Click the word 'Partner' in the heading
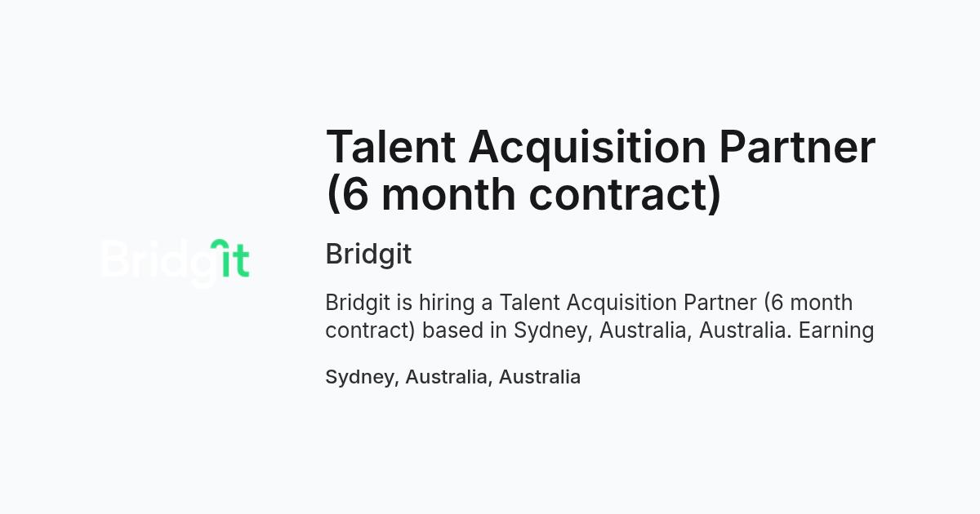This screenshot has height=514, width=980. 797,147
